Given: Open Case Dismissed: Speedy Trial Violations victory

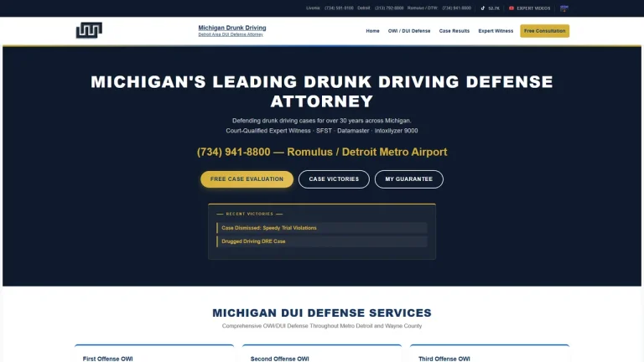Looking at the screenshot, I should [322, 228].
